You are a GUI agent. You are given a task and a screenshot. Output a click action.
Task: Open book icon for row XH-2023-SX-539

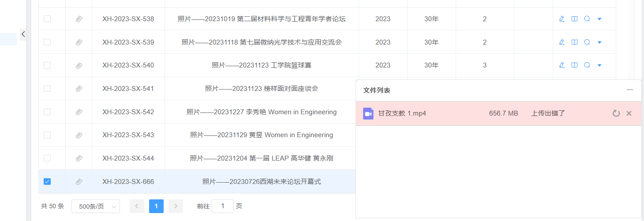click(x=574, y=42)
